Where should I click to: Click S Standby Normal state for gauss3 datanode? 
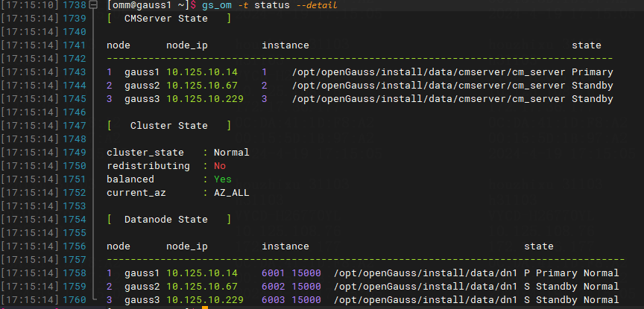[572, 300]
